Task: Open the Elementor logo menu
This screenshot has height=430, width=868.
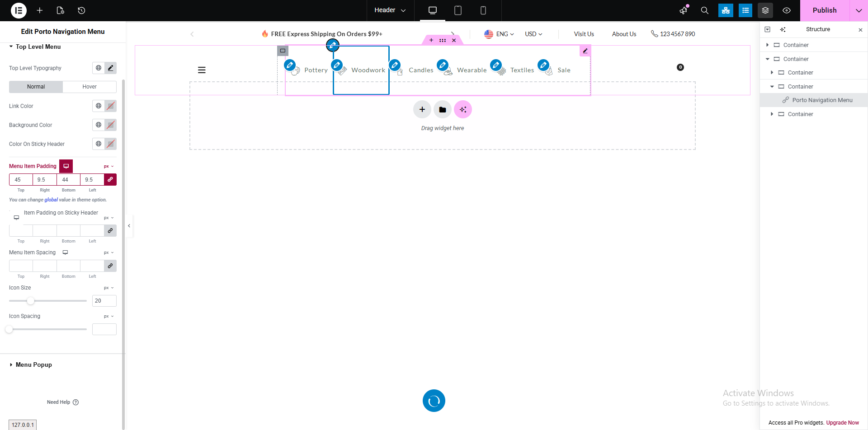Action: point(19,10)
